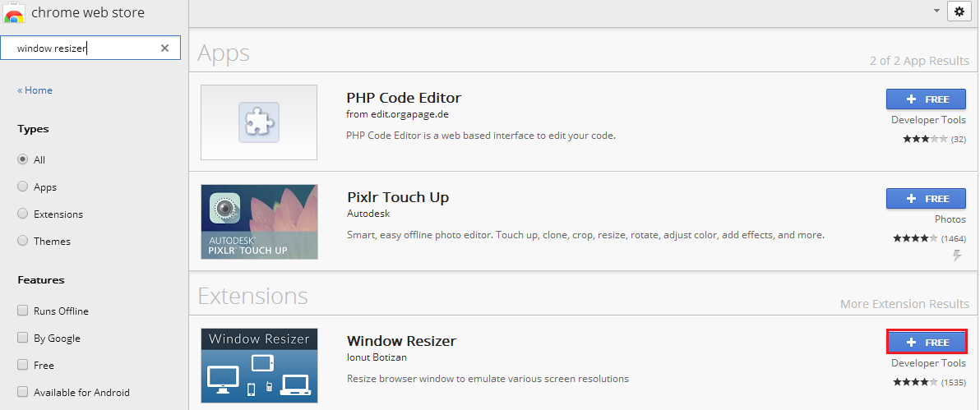Select the Apps type radio button

click(x=23, y=187)
